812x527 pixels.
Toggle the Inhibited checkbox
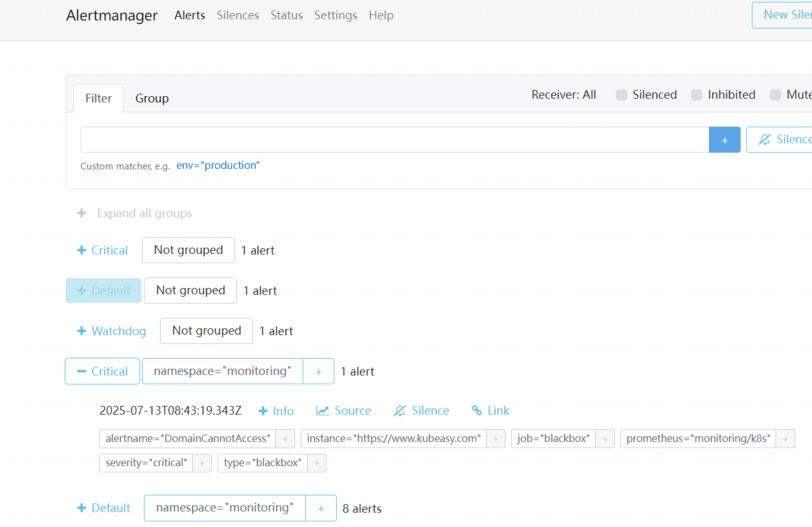697,95
